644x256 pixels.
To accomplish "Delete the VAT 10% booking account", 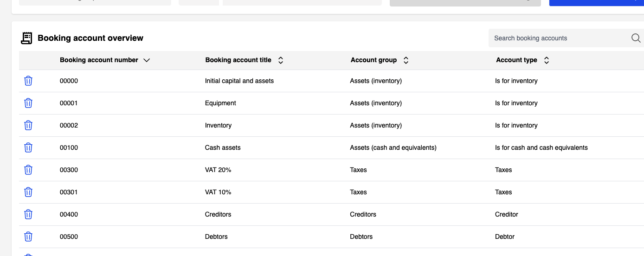I will coord(28,192).
